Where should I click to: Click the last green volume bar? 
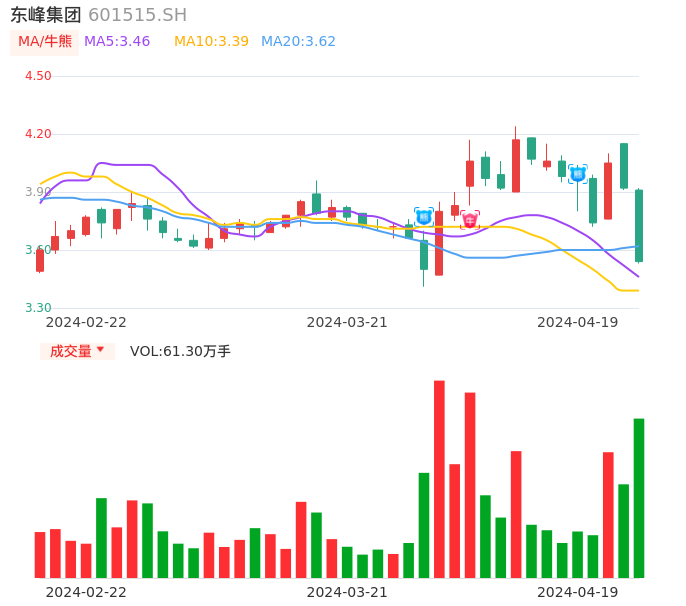(x=639, y=497)
